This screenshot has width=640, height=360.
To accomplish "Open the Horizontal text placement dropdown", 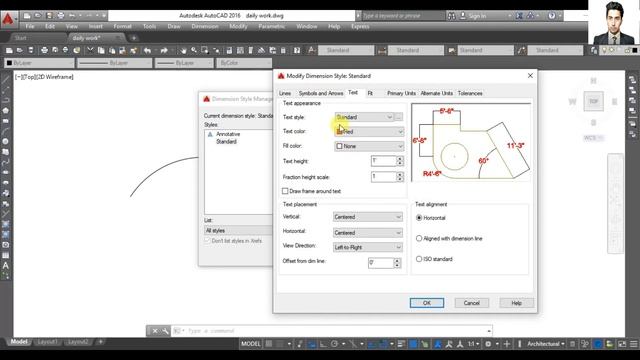I will (368, 233).
